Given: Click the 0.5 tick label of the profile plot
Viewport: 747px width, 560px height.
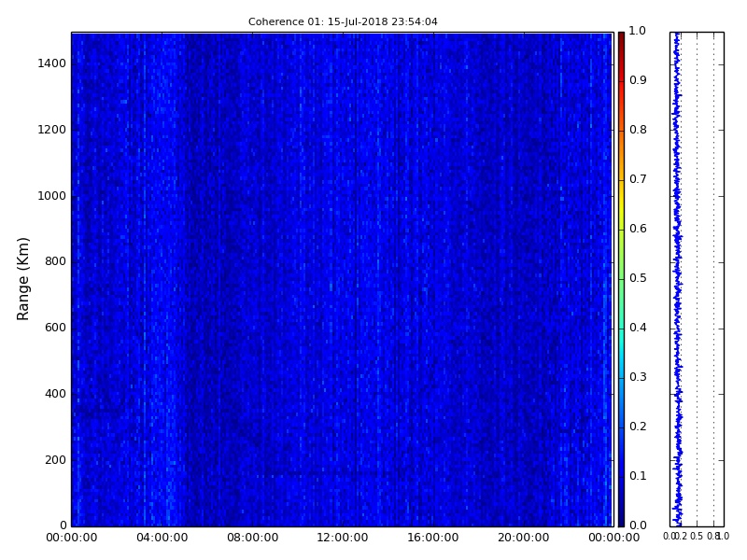Looking at the screenshot, I should coord(697,537).
